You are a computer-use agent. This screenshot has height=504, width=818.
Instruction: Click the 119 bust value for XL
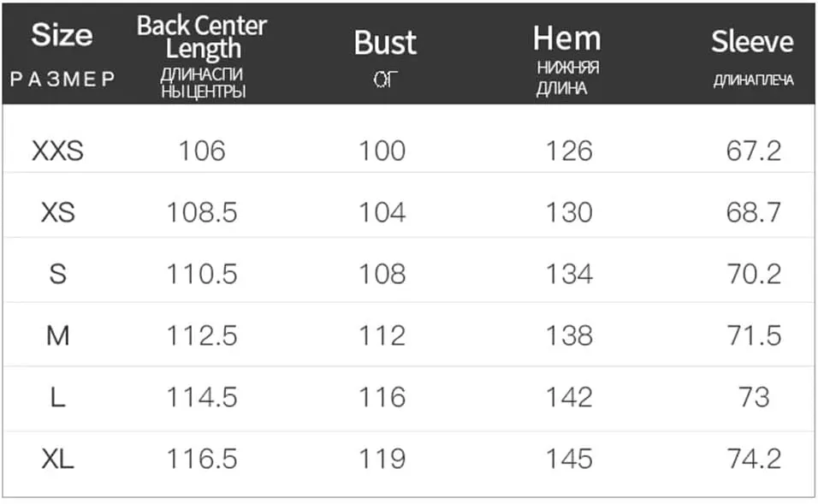coord(382,460)
